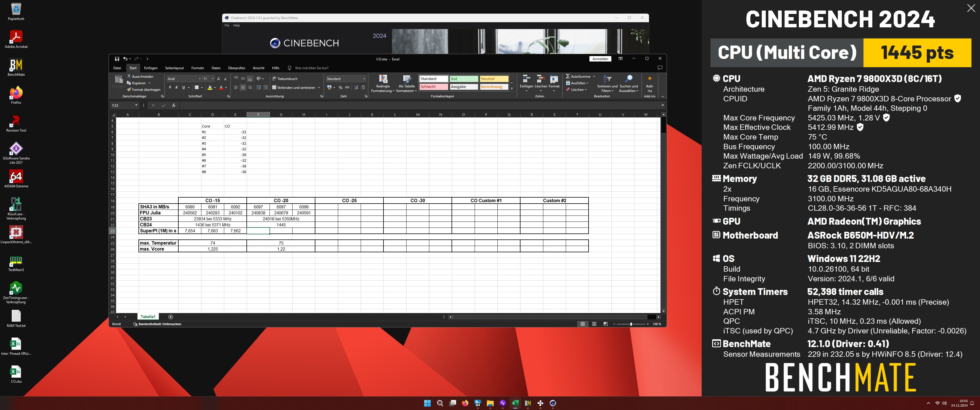Open the Zellen Format menu
The width and height of the screenshot is (980, 410).
pos(554,83)
